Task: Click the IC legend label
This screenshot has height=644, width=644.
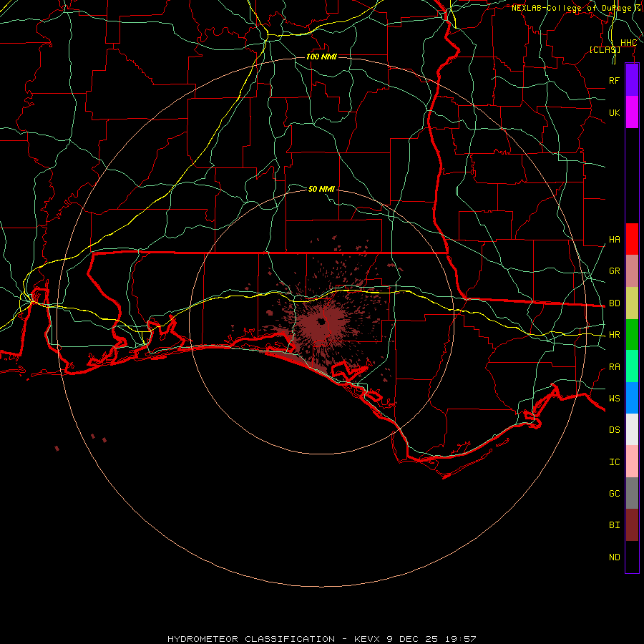Action: click(x=615, y=462)
